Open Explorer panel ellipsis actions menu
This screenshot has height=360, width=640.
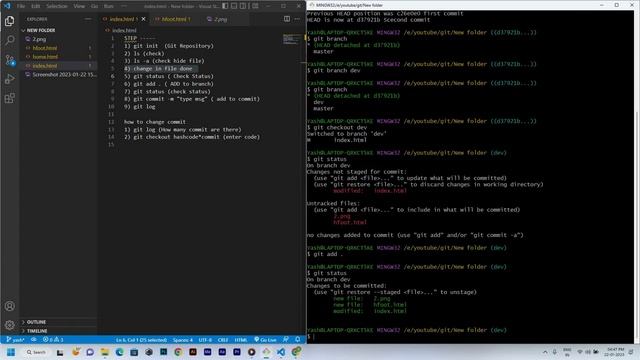[x=88, y=19]
